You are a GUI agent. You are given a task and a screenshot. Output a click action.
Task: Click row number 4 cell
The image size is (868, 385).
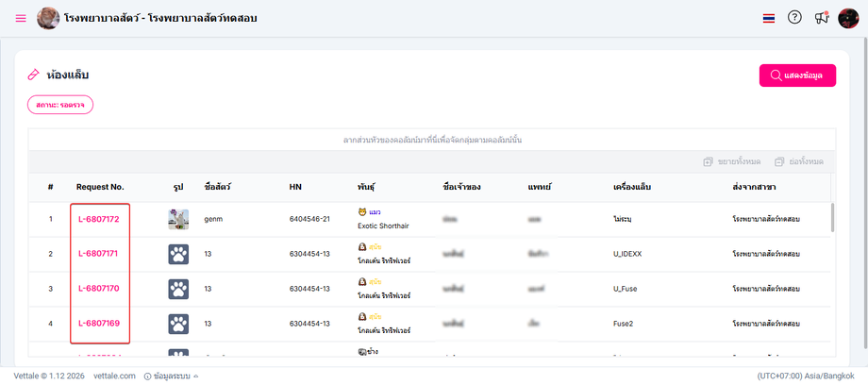[x=50, y=324]
